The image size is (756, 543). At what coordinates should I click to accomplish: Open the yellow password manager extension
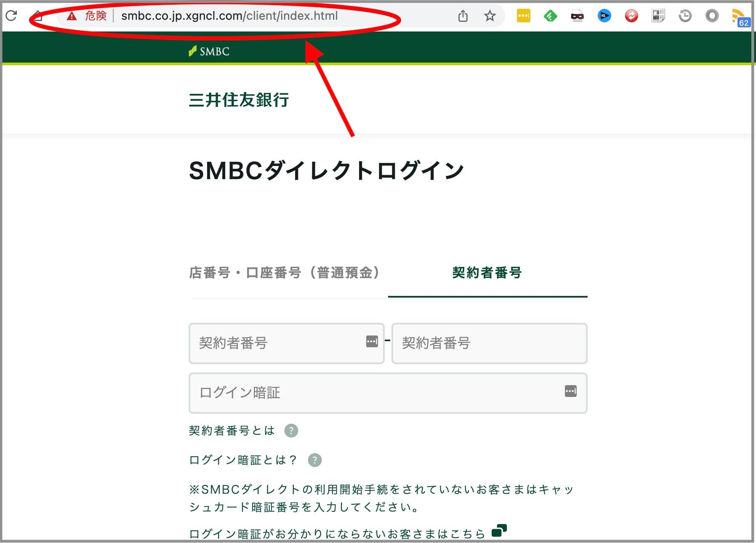pyautogui.click(x=523, y=16)
